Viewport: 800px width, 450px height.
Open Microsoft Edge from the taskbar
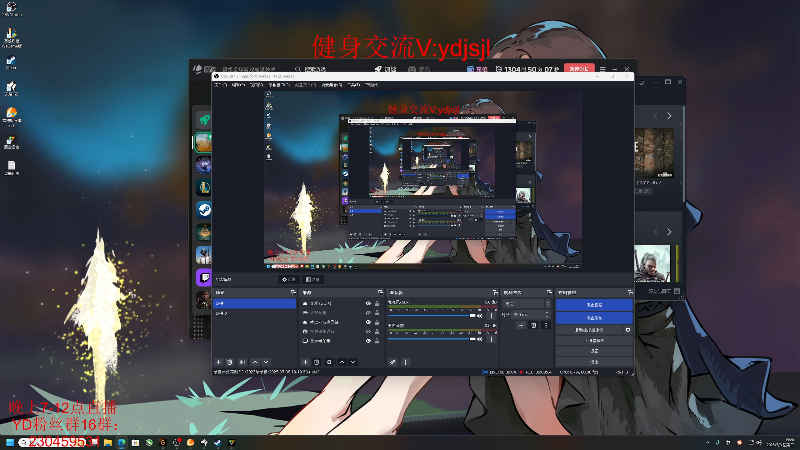[121, 442]
